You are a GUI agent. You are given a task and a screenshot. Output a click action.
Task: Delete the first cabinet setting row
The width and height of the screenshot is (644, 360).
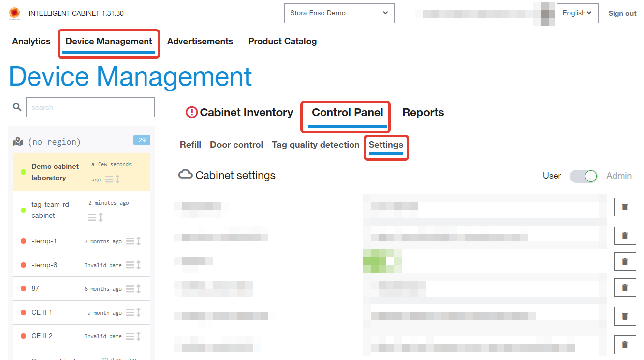(x=625, y=207)
